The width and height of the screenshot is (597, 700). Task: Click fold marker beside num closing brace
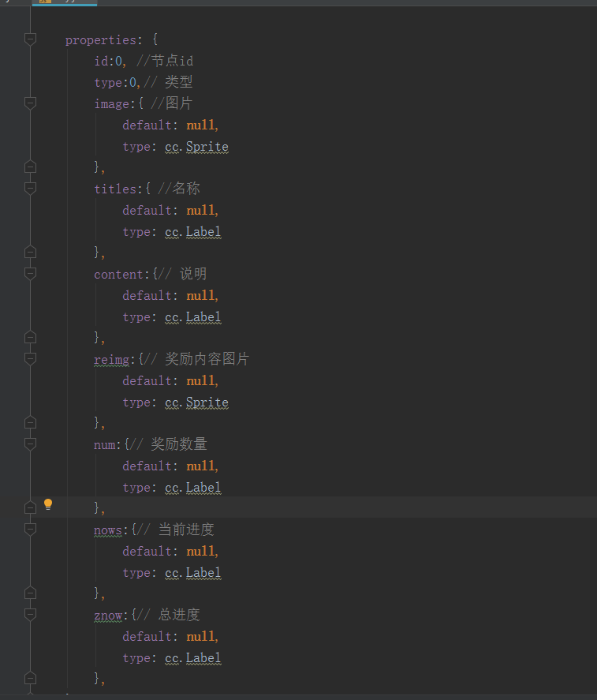coord(30,507)
